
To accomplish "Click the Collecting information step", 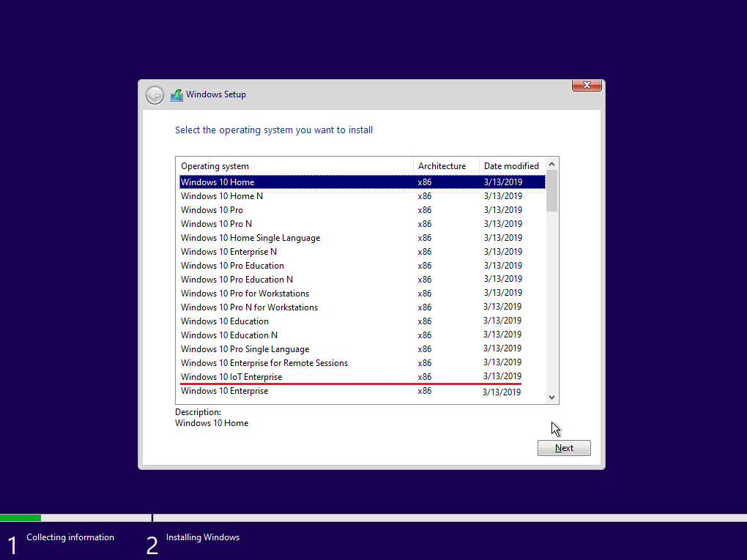I will (x=70, y=537).
